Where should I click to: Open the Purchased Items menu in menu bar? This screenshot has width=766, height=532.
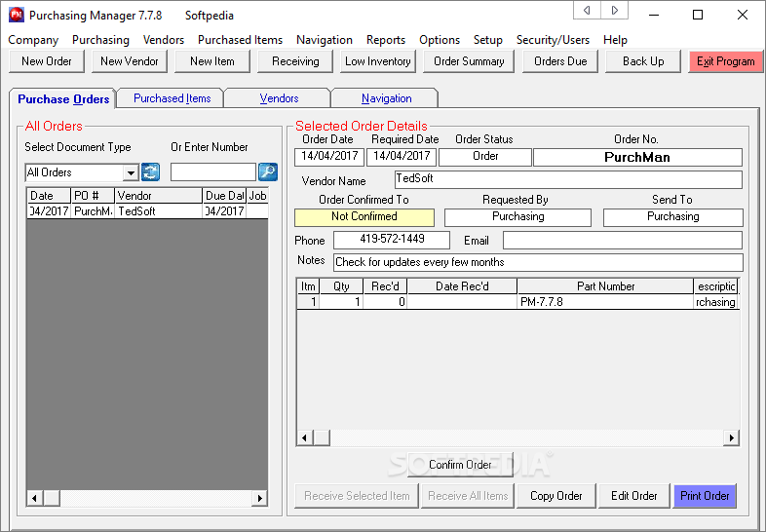click(x=241, y=40)
